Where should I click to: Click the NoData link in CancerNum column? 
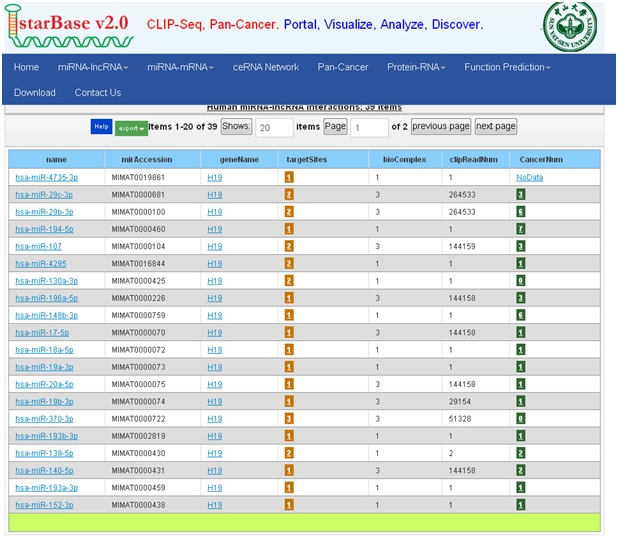(529, 177)
